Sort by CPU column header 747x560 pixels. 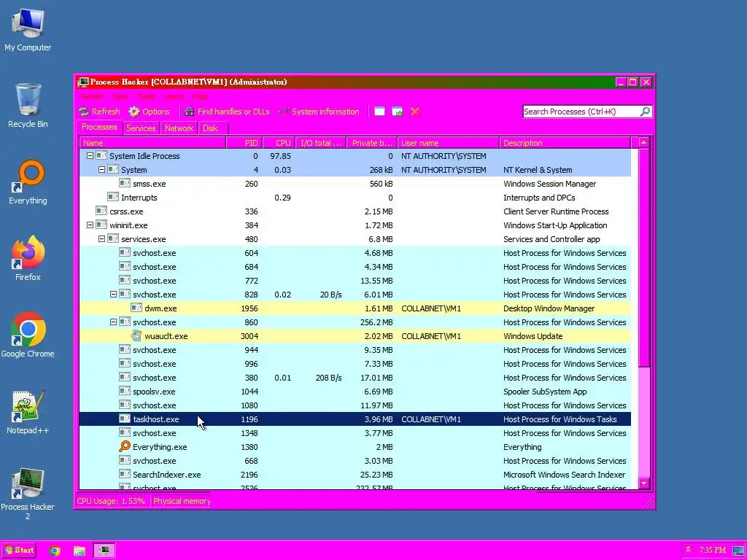pyautogui.click(x=279, y=142)
